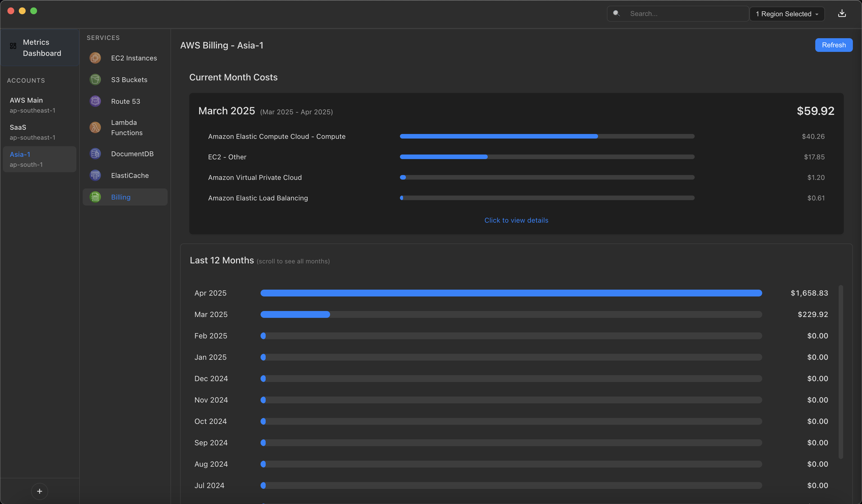
Task: Click the Billing service icon
Action: point(95,197)
